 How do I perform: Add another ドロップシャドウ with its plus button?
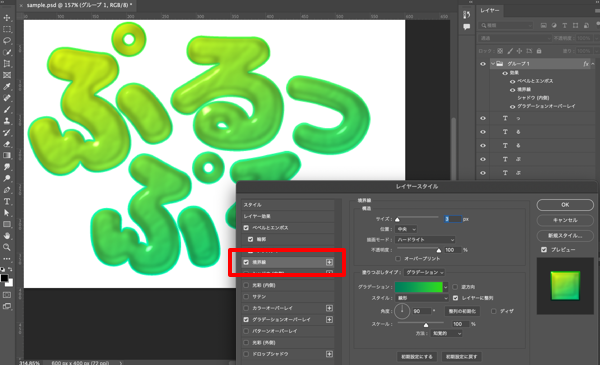pyautogui.click(x=329, y=354)
